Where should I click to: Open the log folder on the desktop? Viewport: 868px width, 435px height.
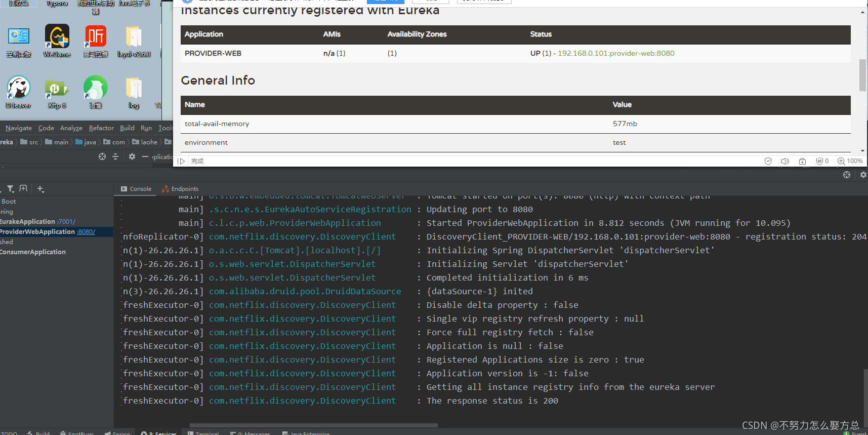[x=134, y=92]
